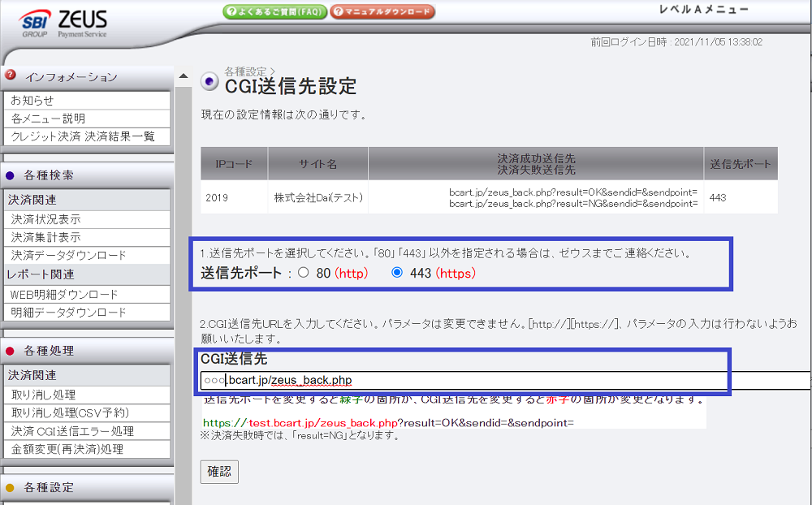Click the result=OK URL in the table
812x505 pixels.
(573, 192)
